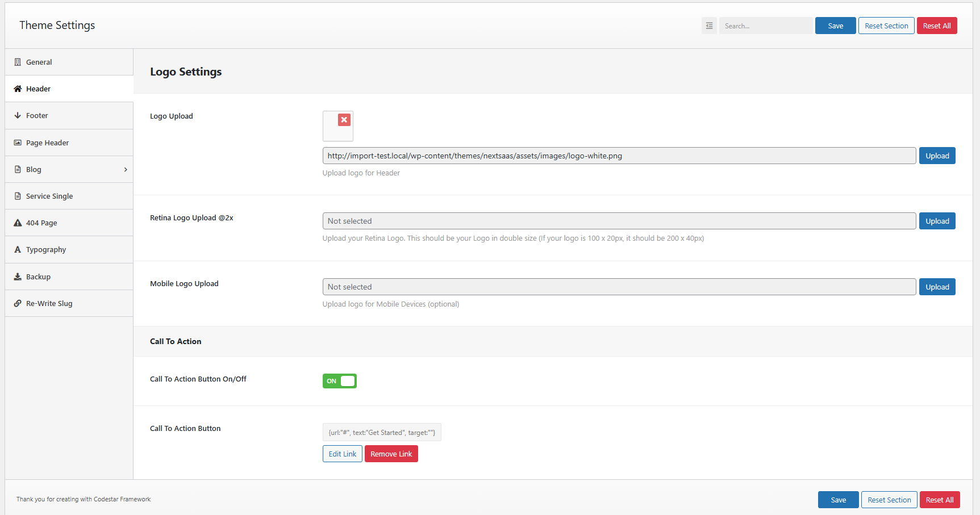The height and width of the screenshot is (515, 980).
Task: Click inside the Search field
Action: pos(766,26)
